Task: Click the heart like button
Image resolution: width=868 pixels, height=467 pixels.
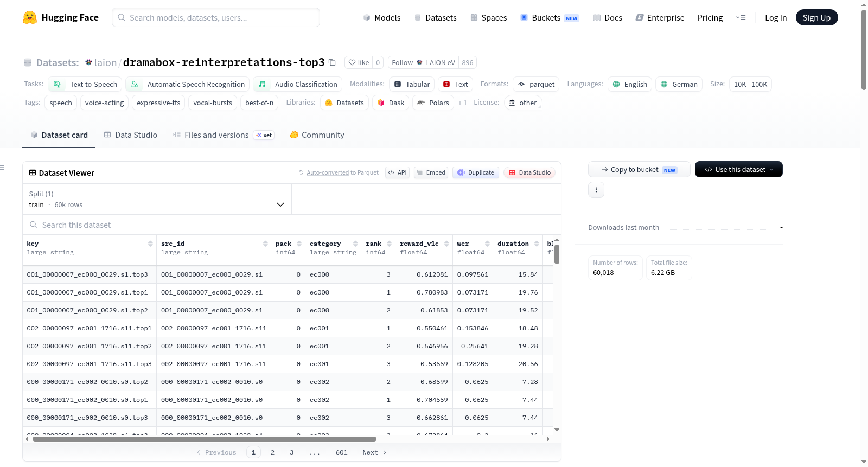Action: pos(359,62)
